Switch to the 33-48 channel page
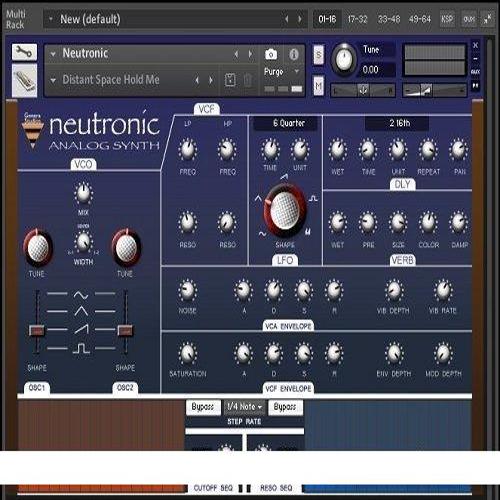This screenshot has width=500, height=500. pyautogui.click(x=389, y=19)
